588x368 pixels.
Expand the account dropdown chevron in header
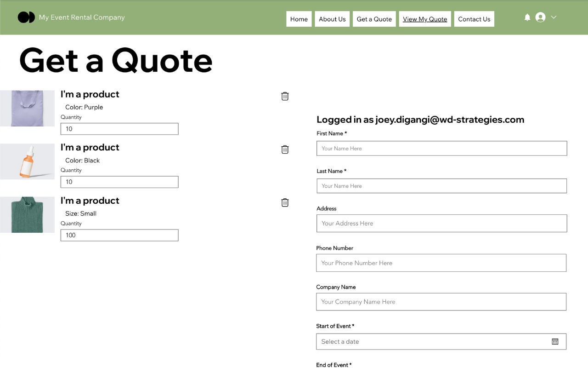click(x=554, y=17)
